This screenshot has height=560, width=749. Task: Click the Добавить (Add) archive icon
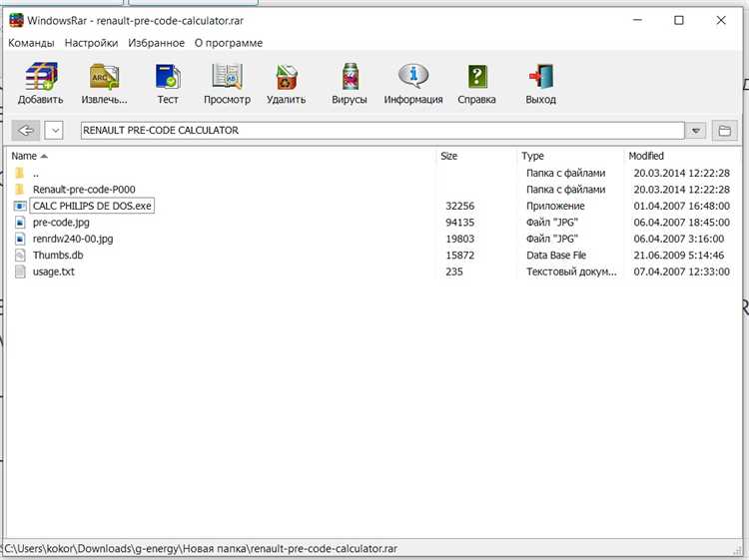(x=41, y=77)
